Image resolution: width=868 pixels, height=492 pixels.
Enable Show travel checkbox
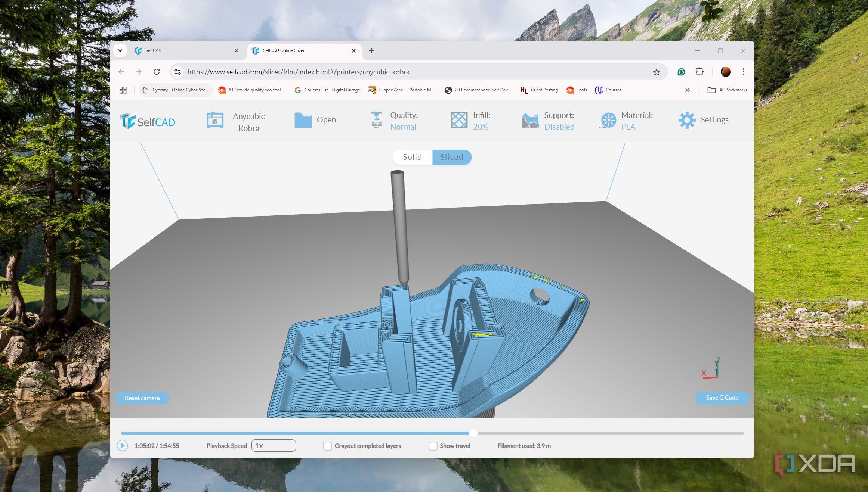(x=433, y=446)
